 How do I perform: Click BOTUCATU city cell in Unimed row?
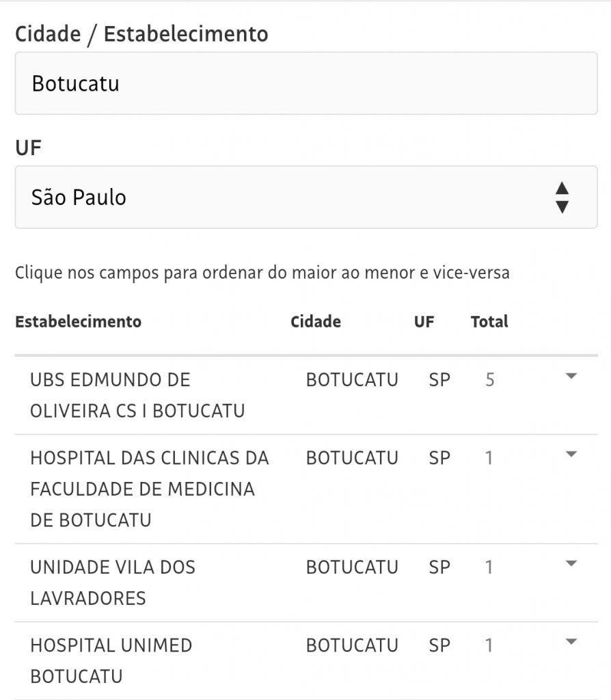click(351, 645)
